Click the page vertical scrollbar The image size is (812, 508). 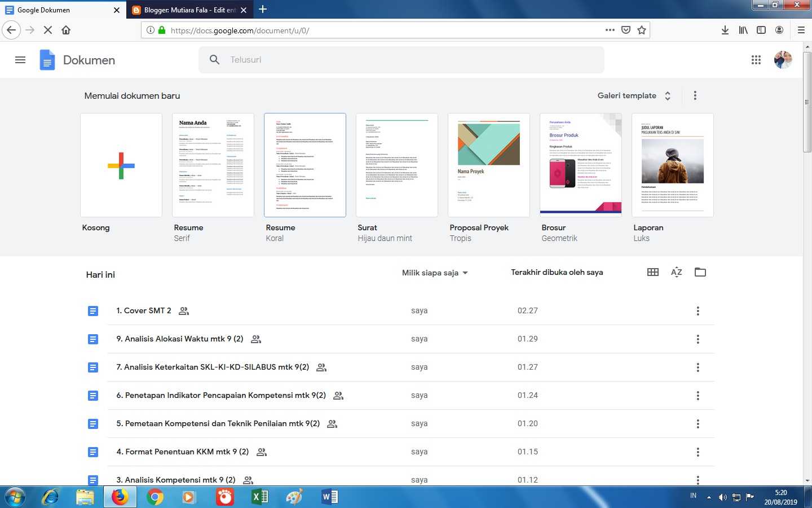(807, 102)
